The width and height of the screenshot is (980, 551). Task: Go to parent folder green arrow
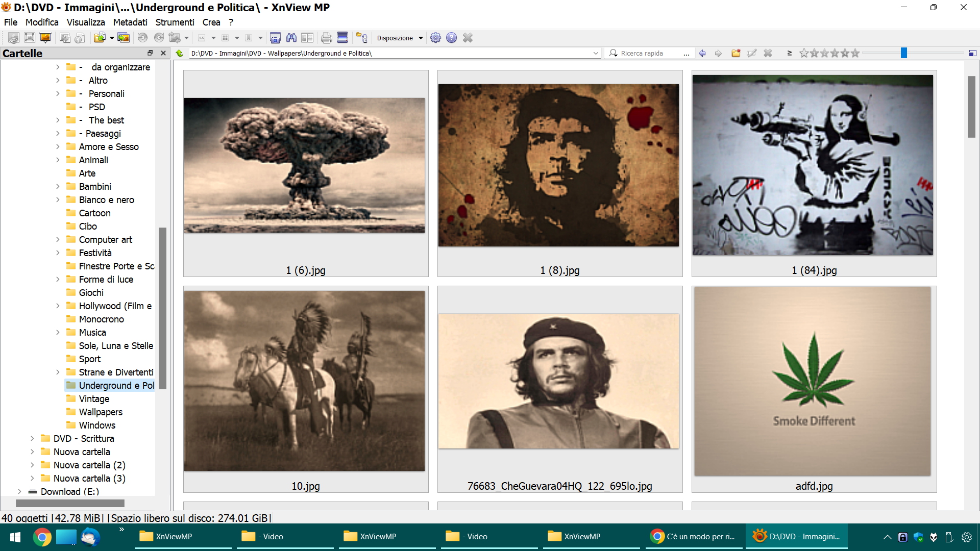pos(180,53)
